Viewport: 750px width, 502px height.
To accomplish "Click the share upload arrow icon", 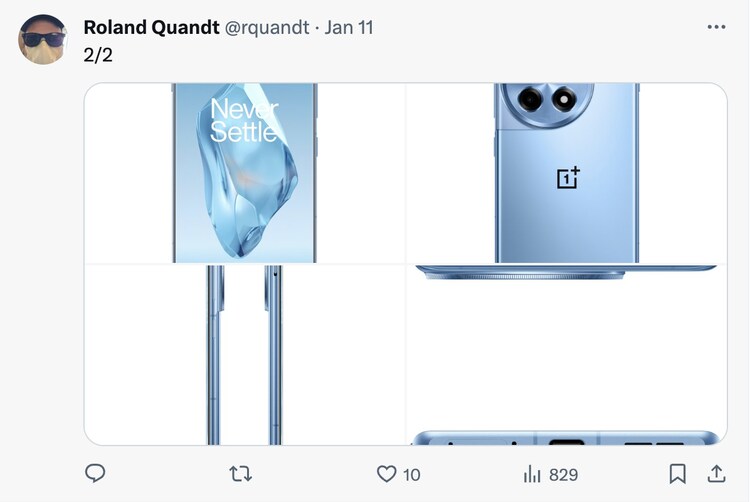I will pos(716,474).
